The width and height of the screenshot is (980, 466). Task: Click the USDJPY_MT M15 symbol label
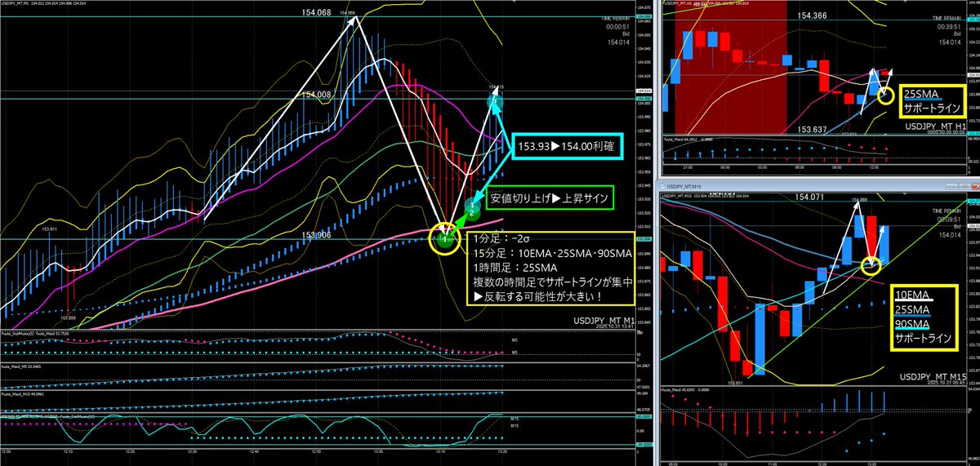[932, 376]
